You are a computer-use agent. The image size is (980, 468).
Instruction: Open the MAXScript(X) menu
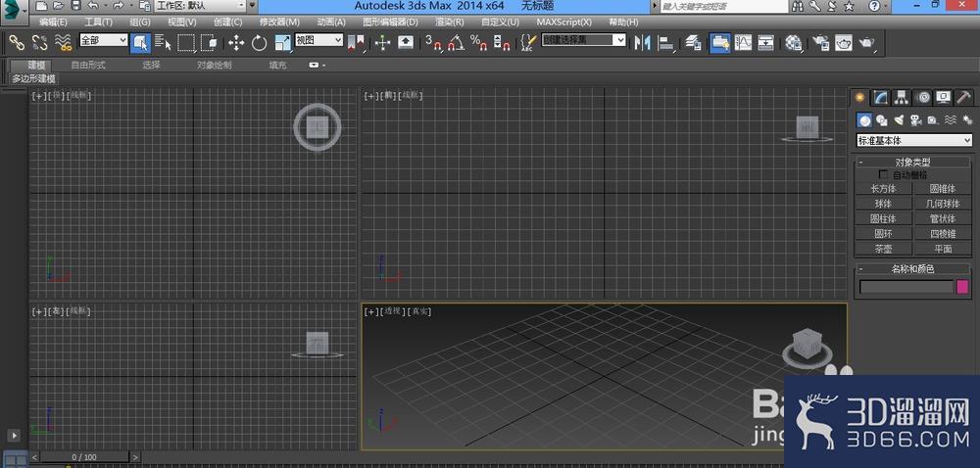[x=563, y=22]
